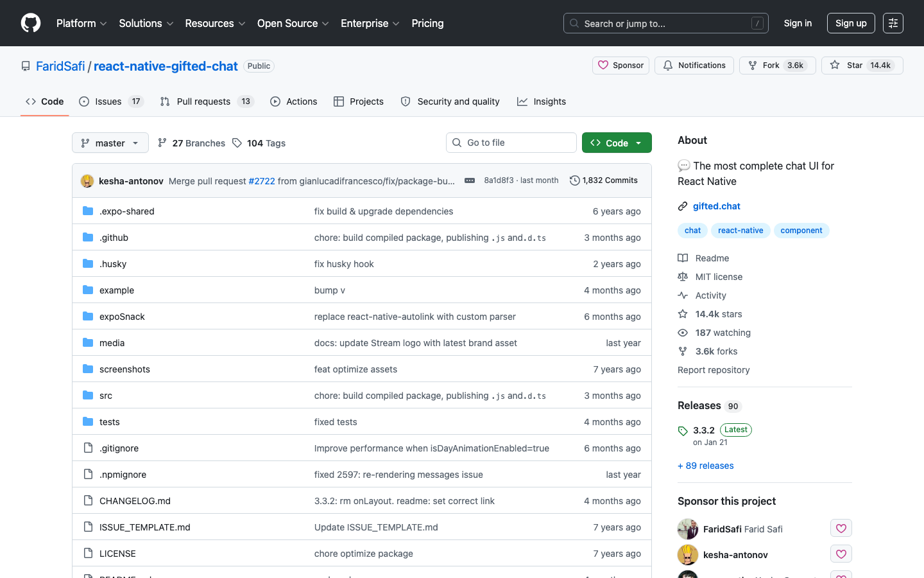924x578 pixels.
Task: View the + 89 releases link
Action: (x=706, y=466)
